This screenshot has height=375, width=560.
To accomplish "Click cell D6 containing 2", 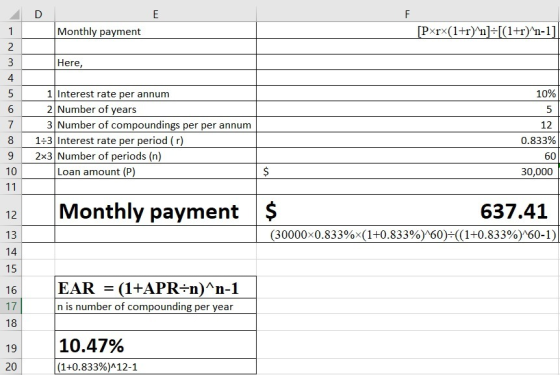I will (38, 109).
